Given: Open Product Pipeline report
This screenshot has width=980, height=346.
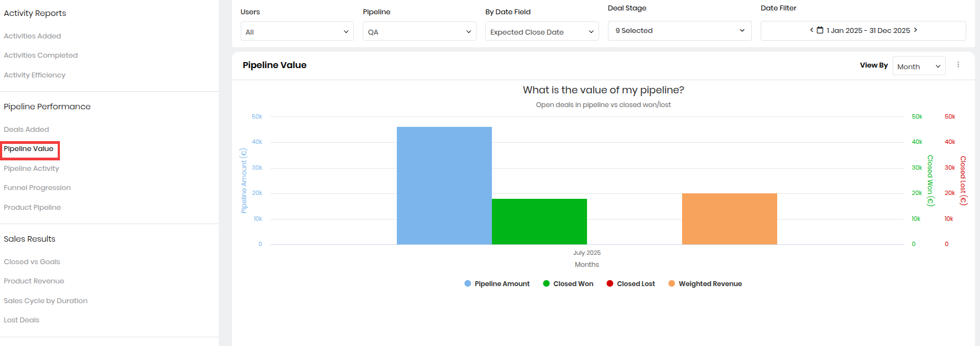Looking at the screenshot, I should (x=32, y=208).
